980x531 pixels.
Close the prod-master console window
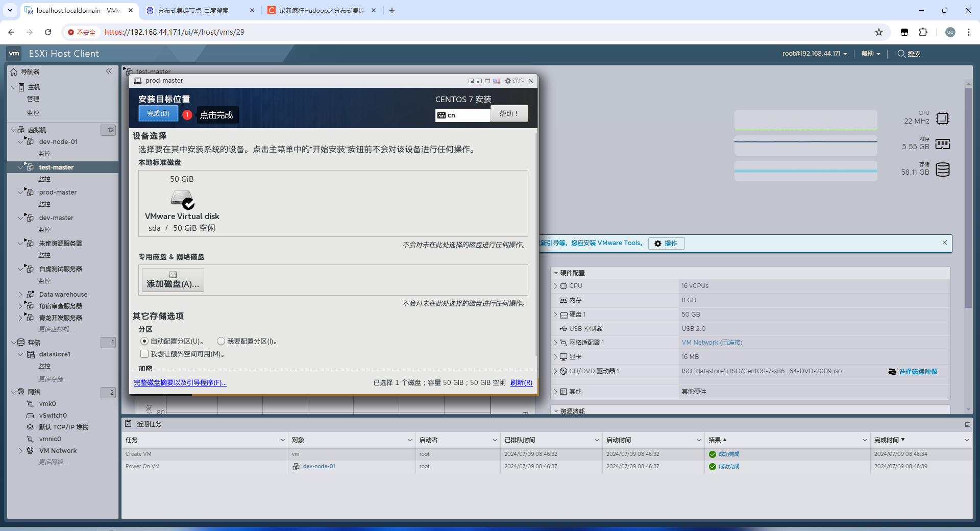pos(531,81)
